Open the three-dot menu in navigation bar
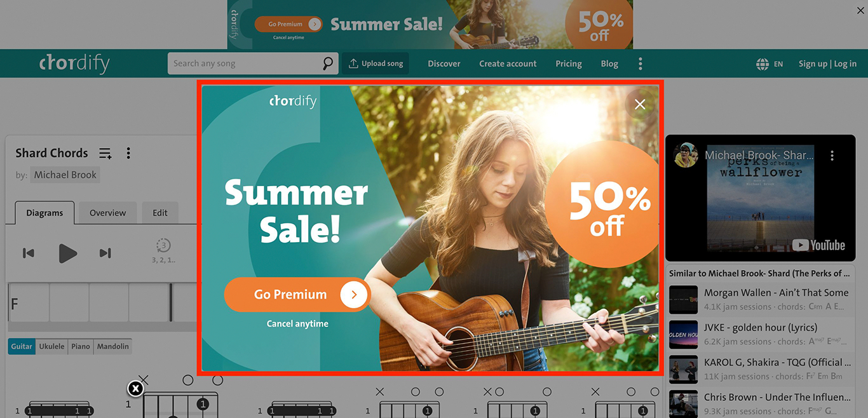Screen dimensions: 868x418 pos(640,64)
